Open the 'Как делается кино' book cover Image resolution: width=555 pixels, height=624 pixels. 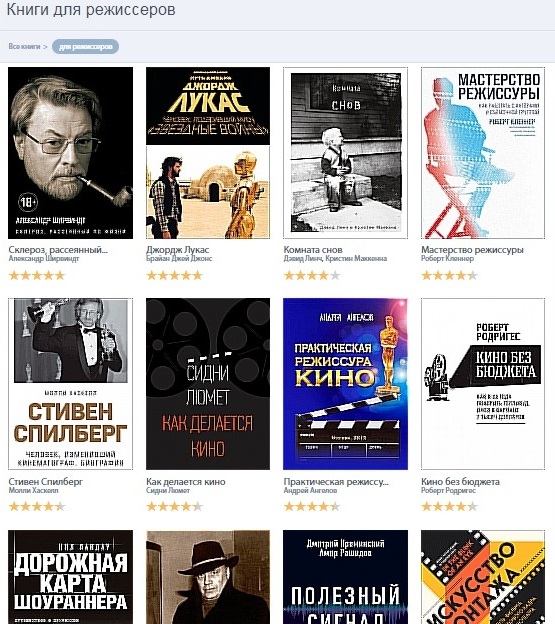(208, 384)
